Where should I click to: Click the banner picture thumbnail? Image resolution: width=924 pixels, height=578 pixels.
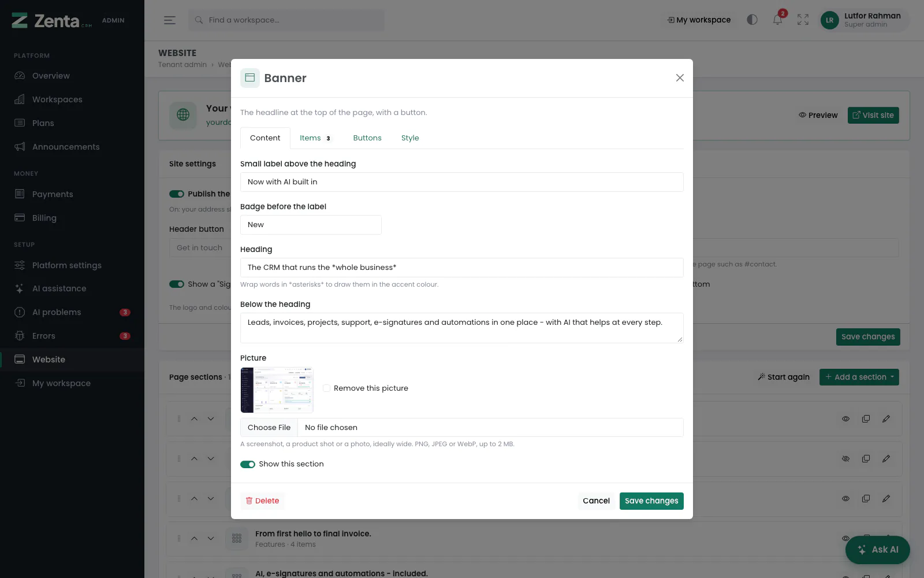point(277,390)
